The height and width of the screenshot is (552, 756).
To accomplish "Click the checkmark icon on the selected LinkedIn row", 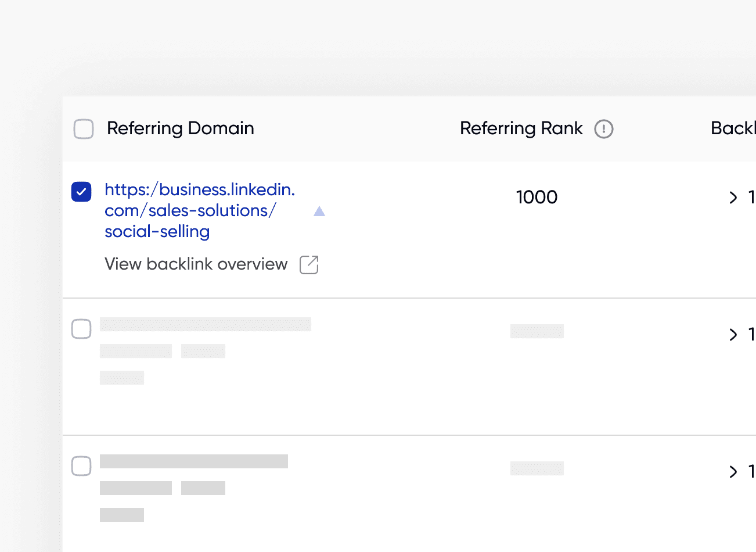I will (81, 191).
